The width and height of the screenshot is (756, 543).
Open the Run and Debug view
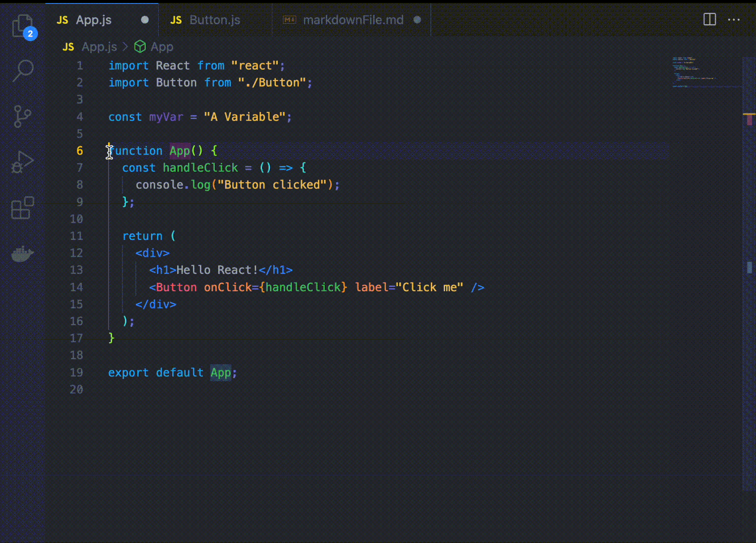(x=22, y=162)
